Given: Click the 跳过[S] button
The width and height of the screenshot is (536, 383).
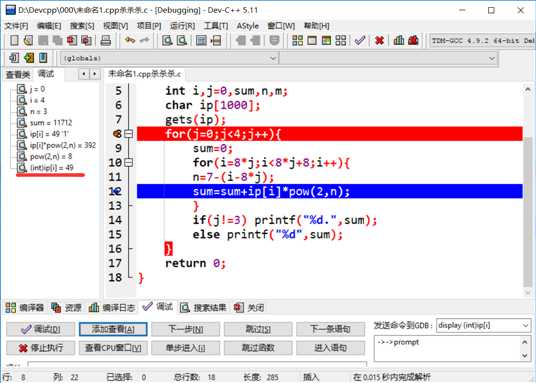Looking at the screenshot, I should 258,329.
